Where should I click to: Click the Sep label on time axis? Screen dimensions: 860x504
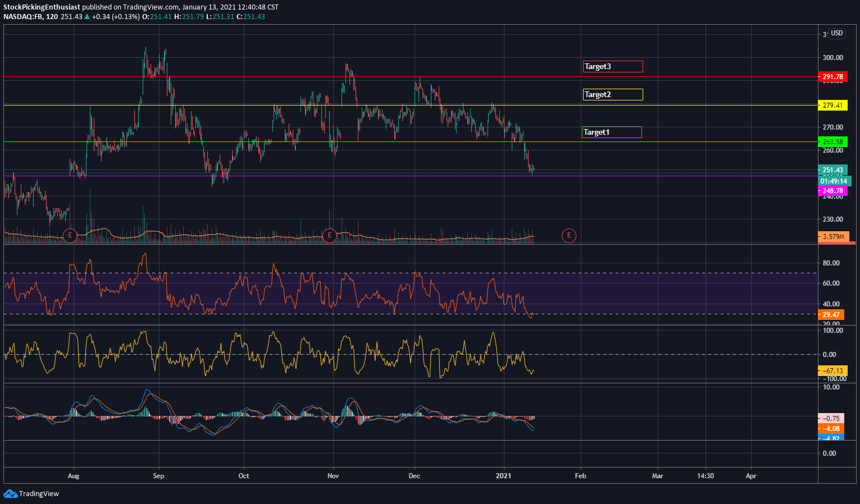click(159, 476)
